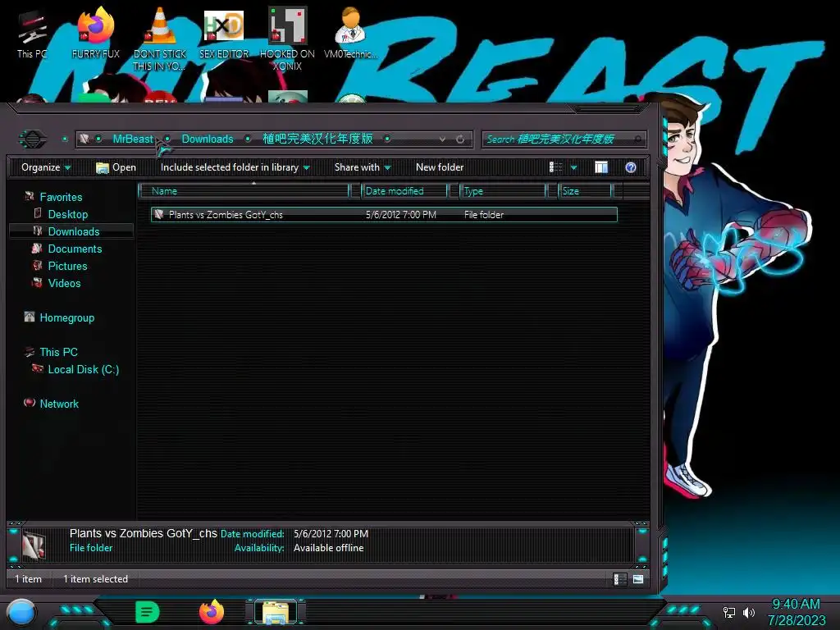Viewport: 840px width, 630px height.
Task: Open Desktop in the navigation pane
Action: (x=67, y=214)
